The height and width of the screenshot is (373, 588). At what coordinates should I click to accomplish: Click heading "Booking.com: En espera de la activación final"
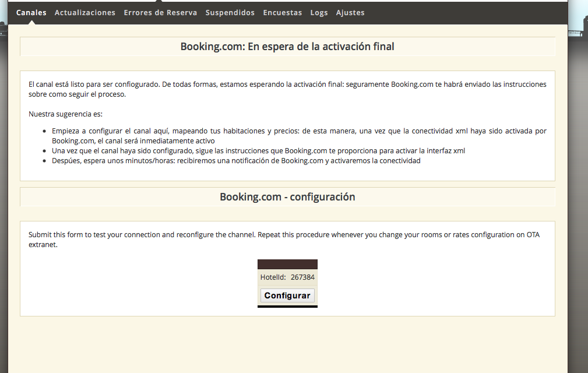pyautogui.click(x=287, y=47)
